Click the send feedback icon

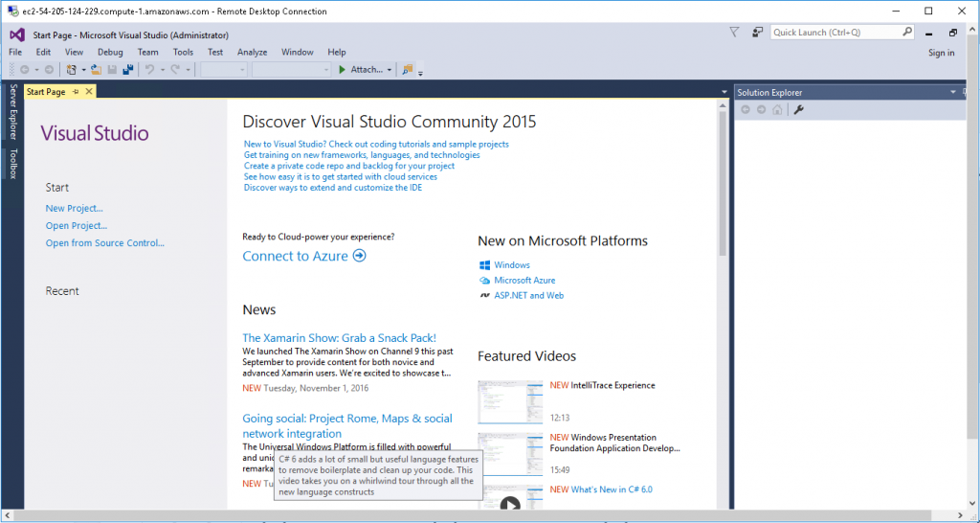pos(757,32)
